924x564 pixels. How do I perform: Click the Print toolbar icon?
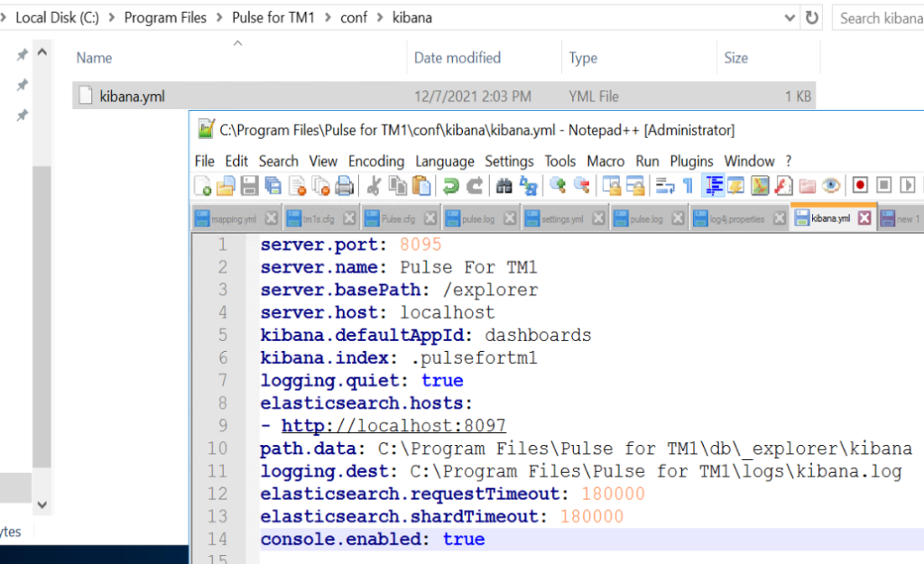[344, 186]
